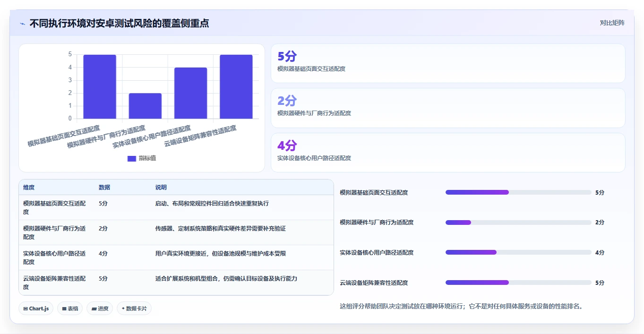Click the 模拟器硬件与厂商行为适配度 chart bar
644x334 pixels.
[x=145, y=106]
